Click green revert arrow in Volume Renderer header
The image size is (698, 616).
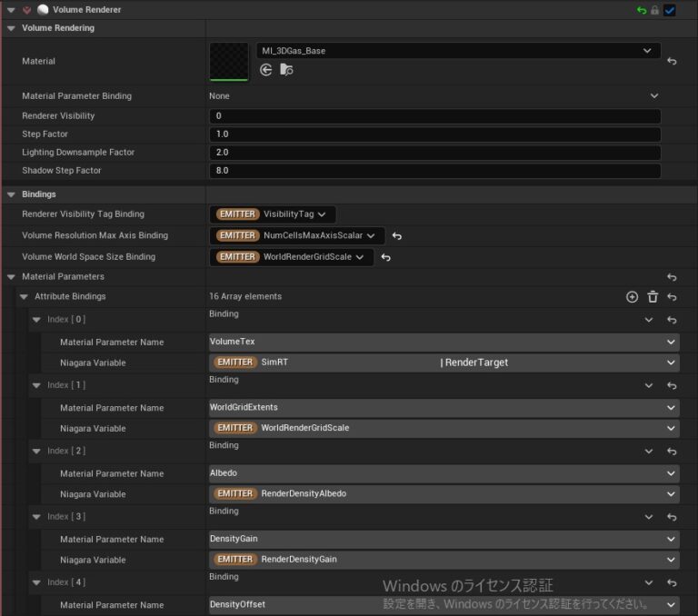tap(642, 9)
